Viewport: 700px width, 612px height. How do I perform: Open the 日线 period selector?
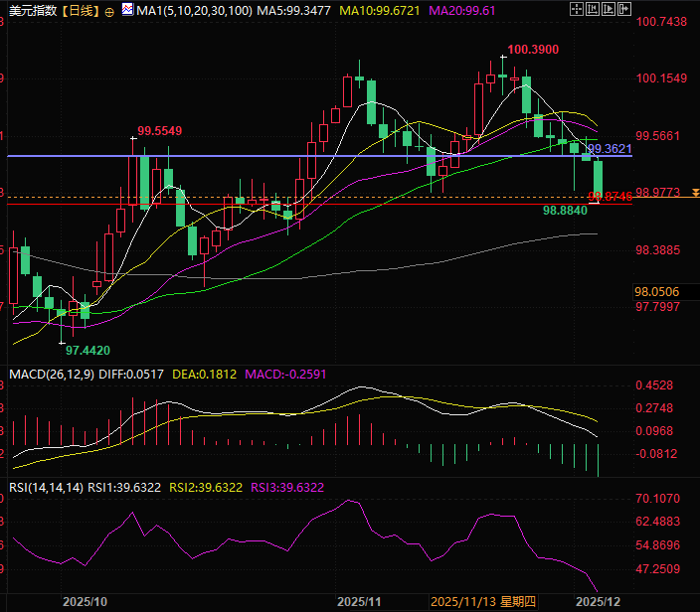tap(79, 11)
